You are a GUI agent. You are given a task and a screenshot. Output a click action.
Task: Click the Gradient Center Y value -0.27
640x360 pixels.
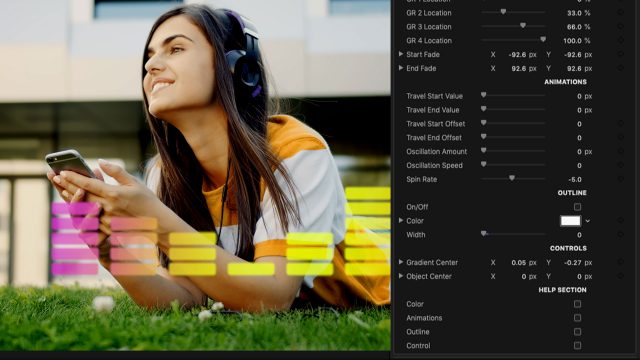coord(573,262)
